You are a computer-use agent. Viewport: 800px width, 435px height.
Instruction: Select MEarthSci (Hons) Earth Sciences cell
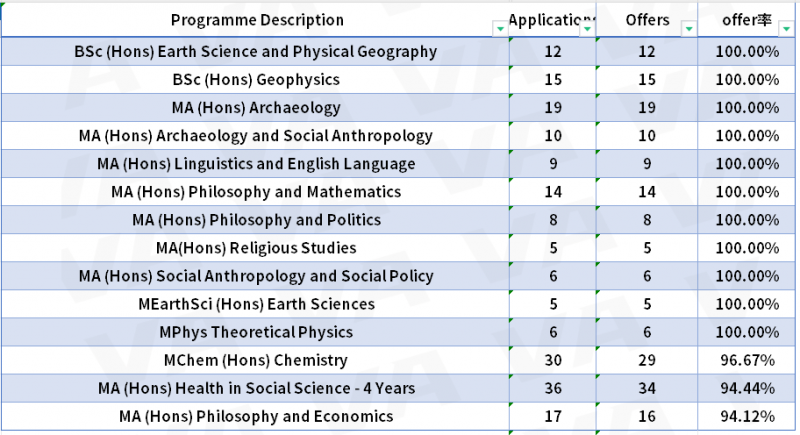click(x=255, y=304)
